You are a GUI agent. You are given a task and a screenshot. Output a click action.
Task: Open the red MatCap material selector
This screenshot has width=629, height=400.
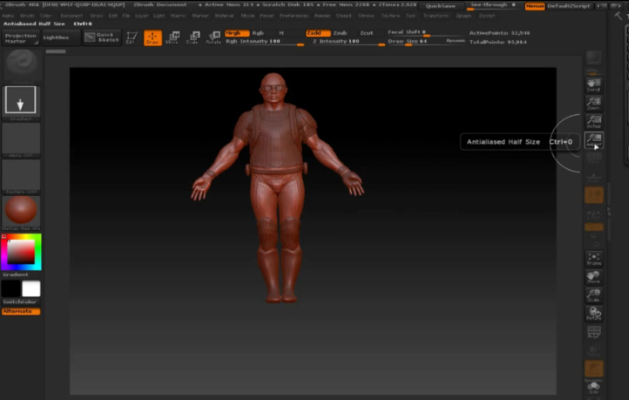point(21,212)
